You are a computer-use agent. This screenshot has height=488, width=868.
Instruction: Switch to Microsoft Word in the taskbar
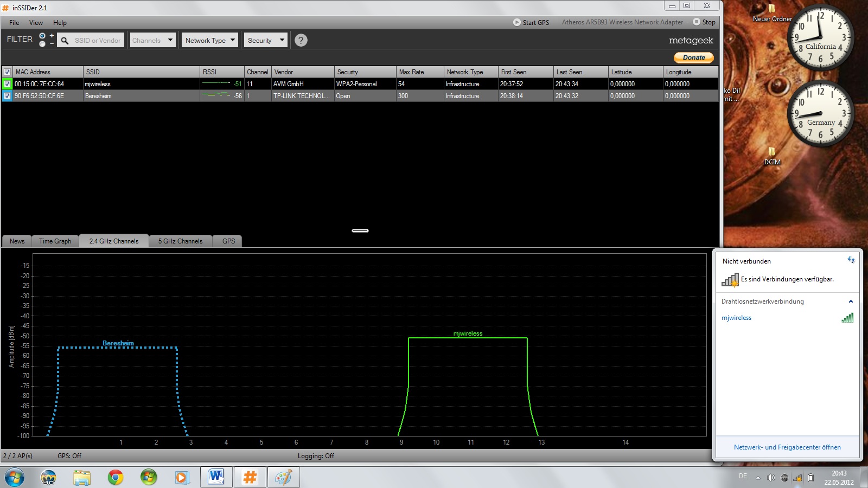[x=216, y=478]
